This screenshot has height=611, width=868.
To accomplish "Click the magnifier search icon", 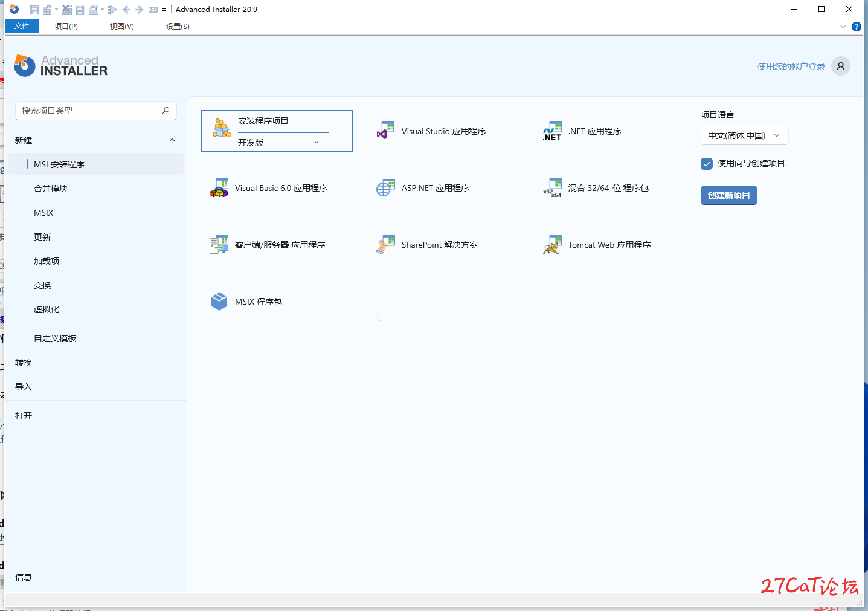I will [166, 111].
